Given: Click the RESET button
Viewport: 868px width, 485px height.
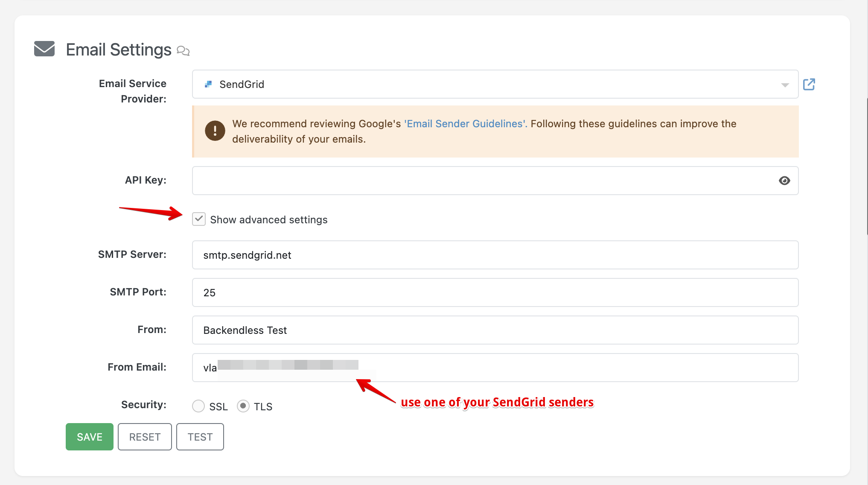Looking at the screenshot, I should click(145, 437).
